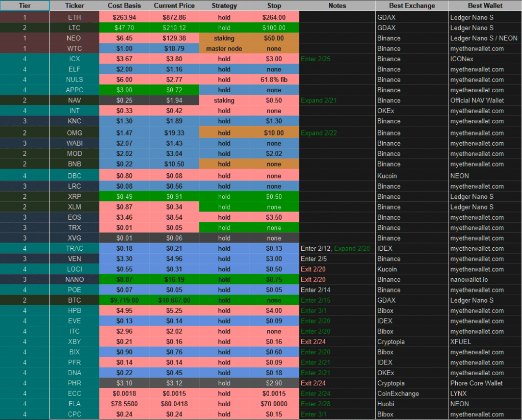Viewport: 522px width, 420px height.
Task: Select WTC current price $18.79
Action: click(174, 48)
